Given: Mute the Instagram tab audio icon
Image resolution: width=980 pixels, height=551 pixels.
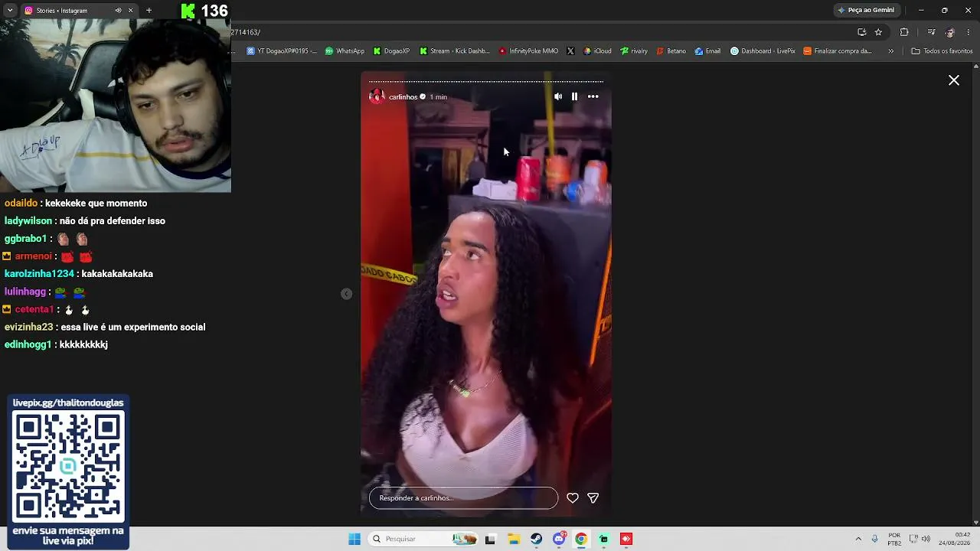Looking at the screenshot, I should click(x=118, y=11).
